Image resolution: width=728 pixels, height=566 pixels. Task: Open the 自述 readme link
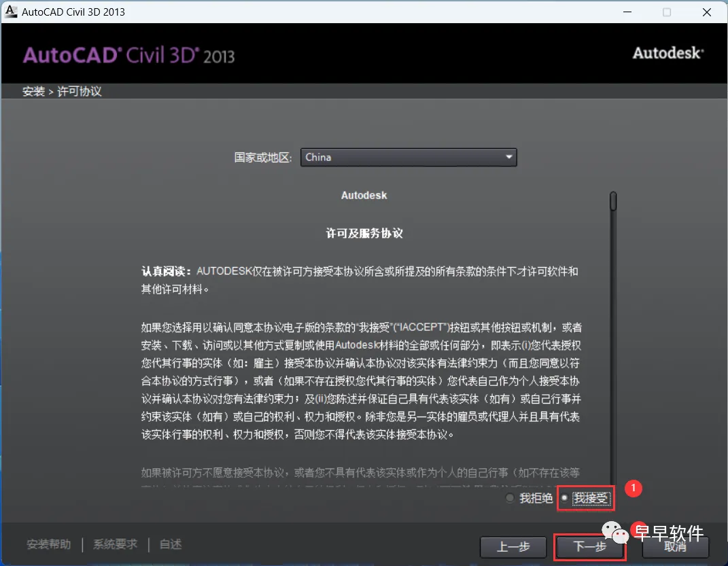tap(171, 544)
